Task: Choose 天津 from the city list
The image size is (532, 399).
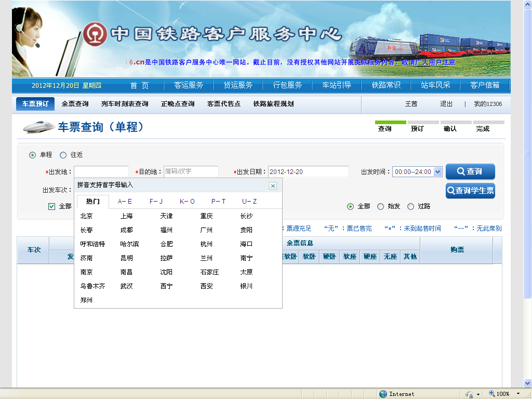Action: pos(166,216)
